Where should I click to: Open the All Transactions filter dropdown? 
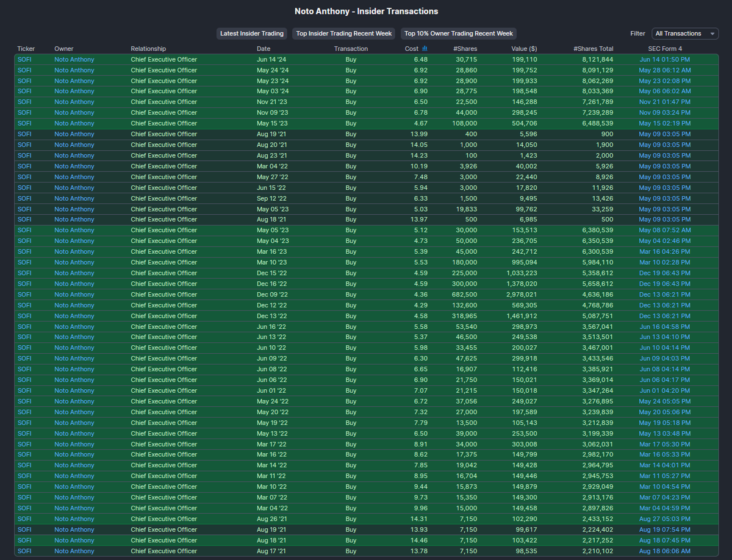tap(685, 34)
